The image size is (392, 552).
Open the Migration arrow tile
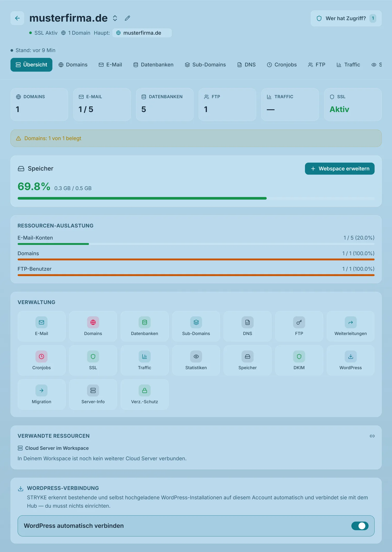tap(42, 394)
